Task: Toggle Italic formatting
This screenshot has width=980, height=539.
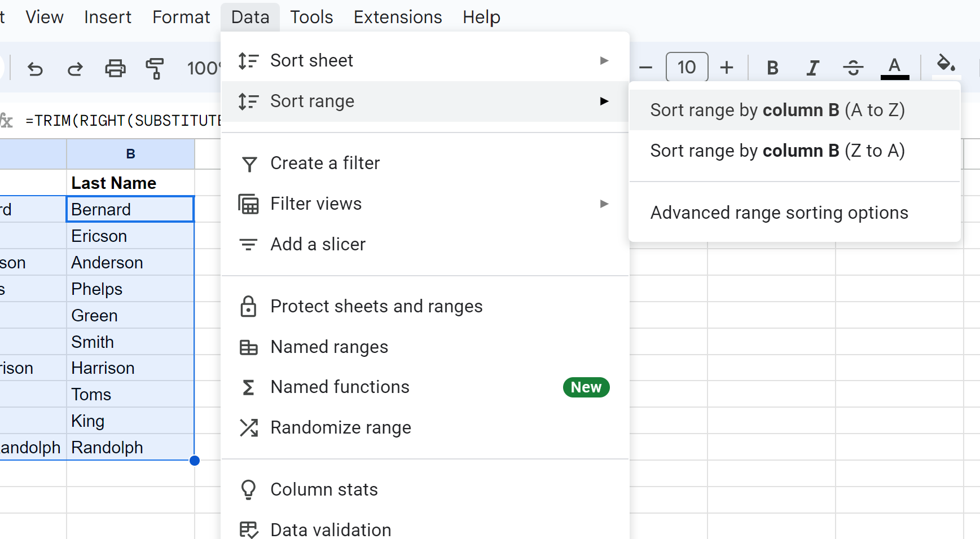Action: pos(812,68)
